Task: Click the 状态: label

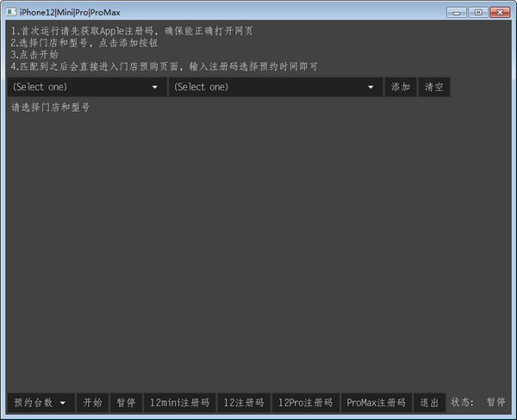Action: (x=462, y=402)
